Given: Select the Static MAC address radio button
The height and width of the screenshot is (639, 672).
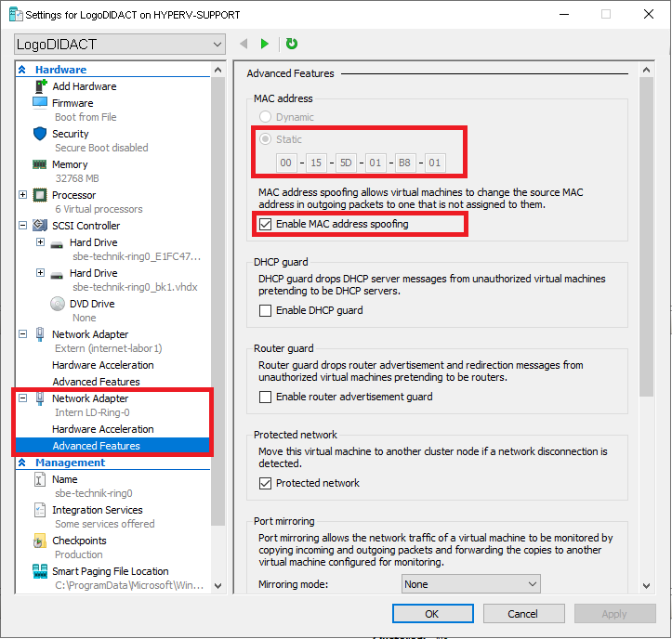Looking at the screenshot, I should pyautogui.click(x=265, y=138).
